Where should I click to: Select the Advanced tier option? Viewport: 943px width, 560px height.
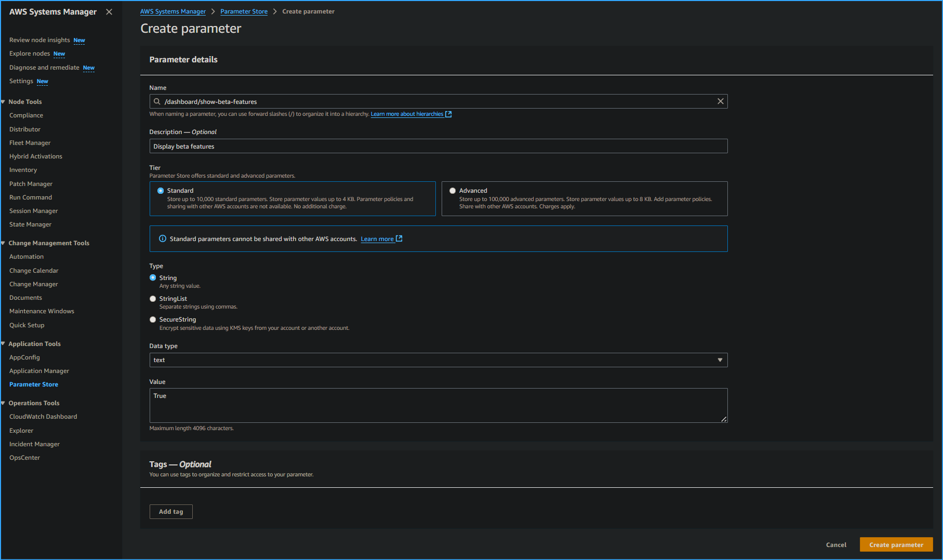pyautogui.click(x=453, y=190)
